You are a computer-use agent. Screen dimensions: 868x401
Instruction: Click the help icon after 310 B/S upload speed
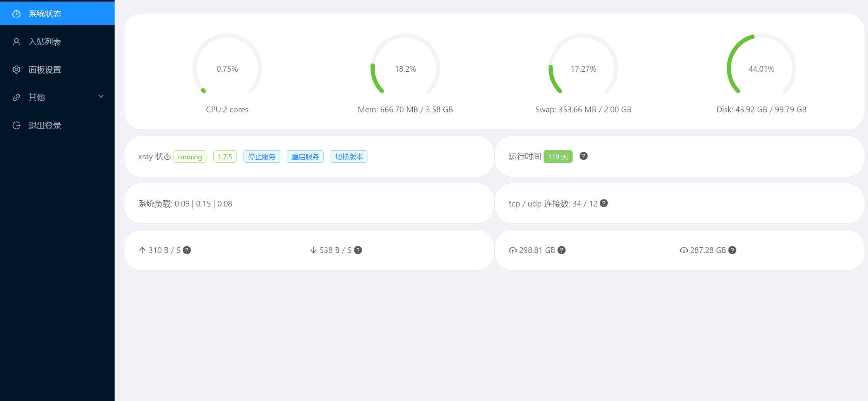(187, 250)
